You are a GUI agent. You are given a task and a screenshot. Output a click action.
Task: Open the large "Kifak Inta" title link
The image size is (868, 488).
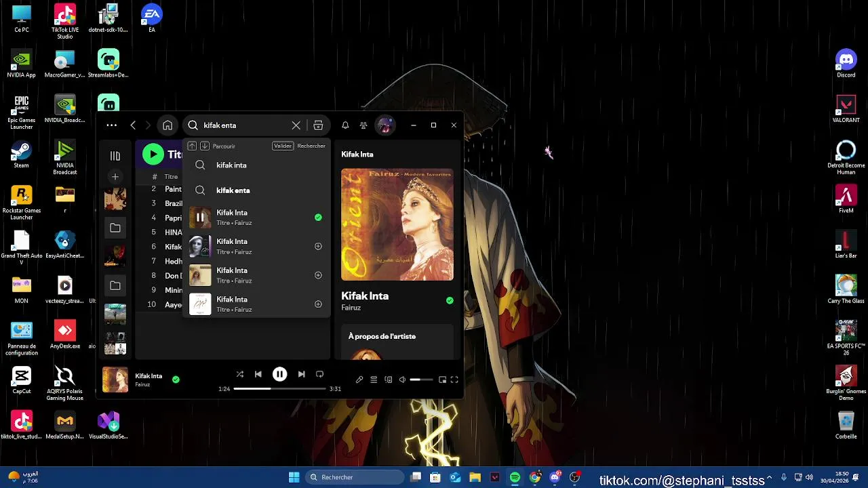click(x=365, y=296)
